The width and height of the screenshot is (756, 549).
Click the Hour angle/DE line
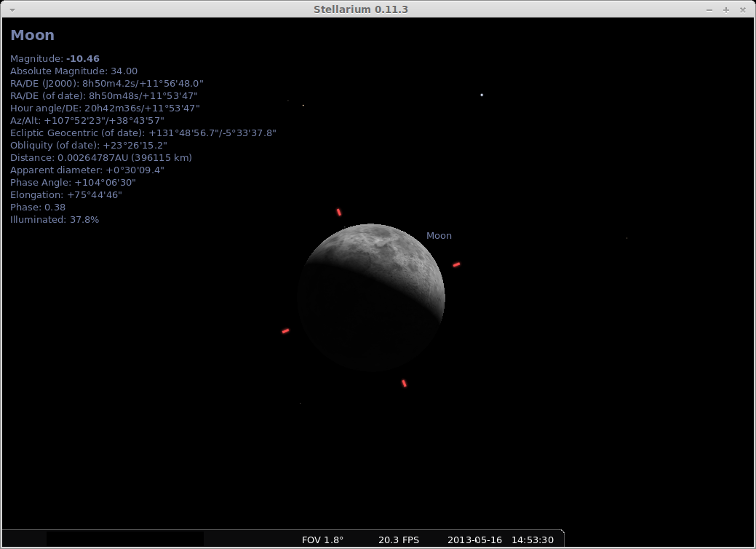105,108
